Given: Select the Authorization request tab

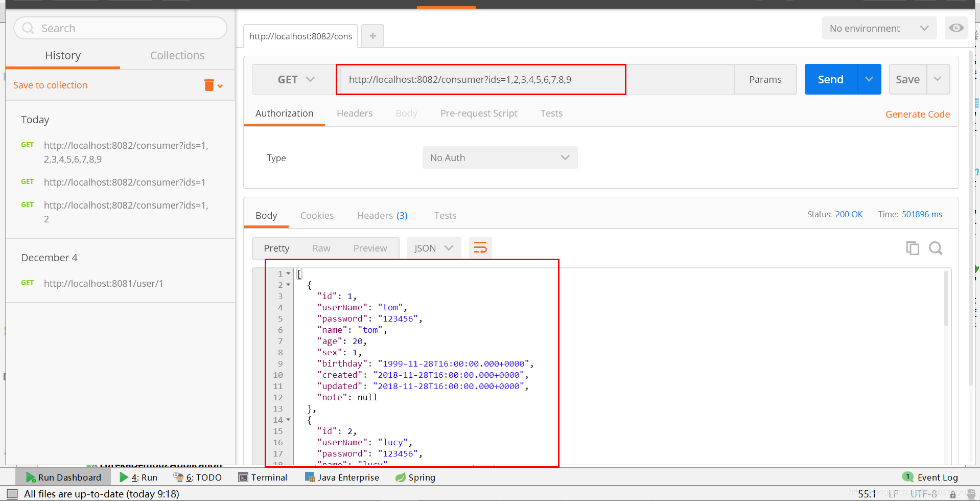Looking at the screenshot, I should (x=284, y=113).
